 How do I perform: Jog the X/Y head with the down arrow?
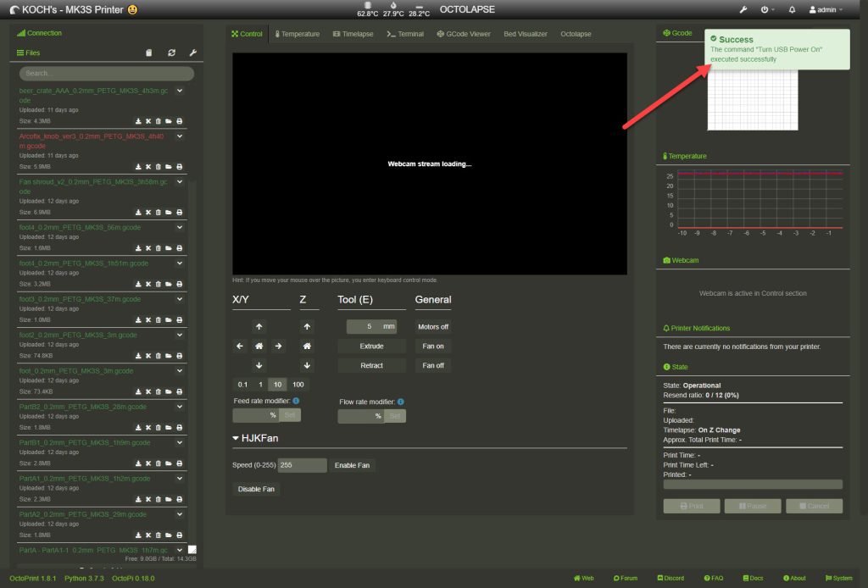[x=259, y=366]
